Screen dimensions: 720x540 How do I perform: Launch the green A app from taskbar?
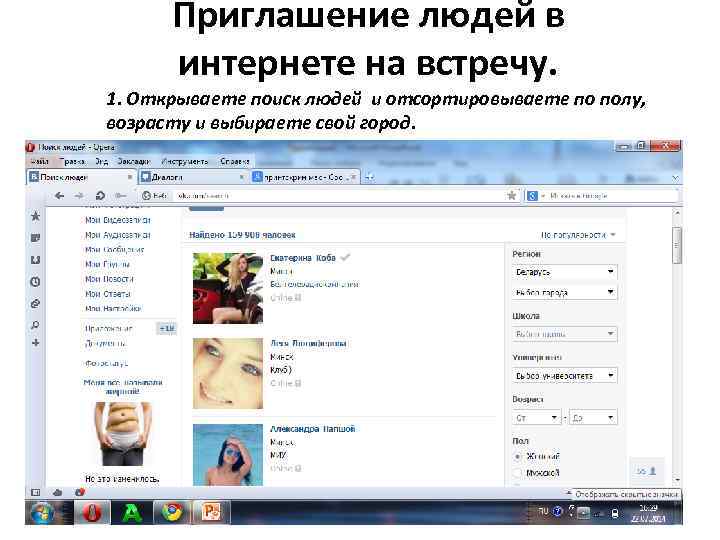(132, 512)
